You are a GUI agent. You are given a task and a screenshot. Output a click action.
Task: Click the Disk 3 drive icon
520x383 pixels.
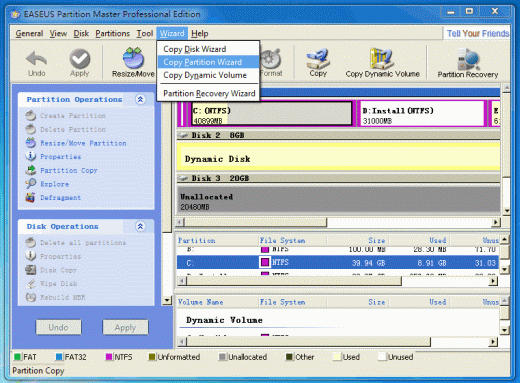pyautogui.click(x=182, y=178)
